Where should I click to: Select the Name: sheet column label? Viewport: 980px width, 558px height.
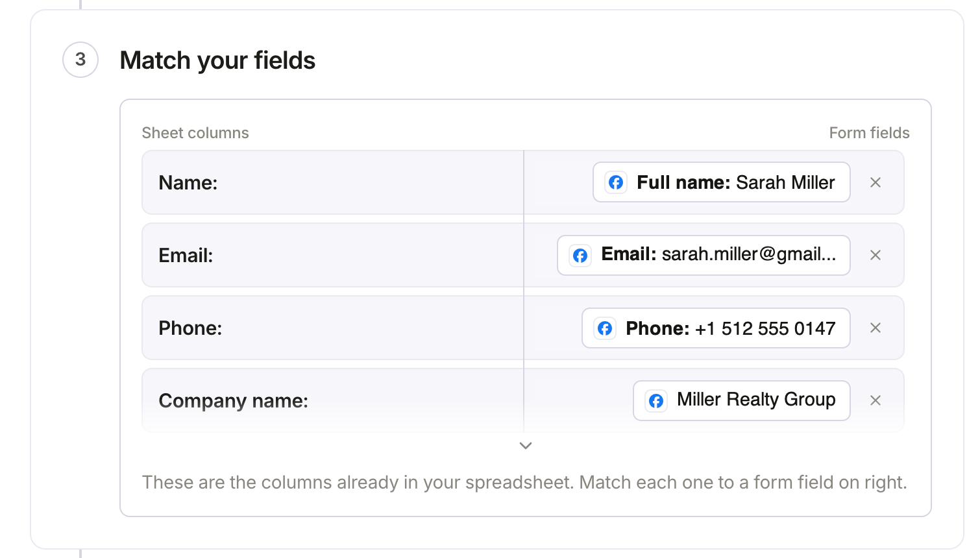pos(188,183)
